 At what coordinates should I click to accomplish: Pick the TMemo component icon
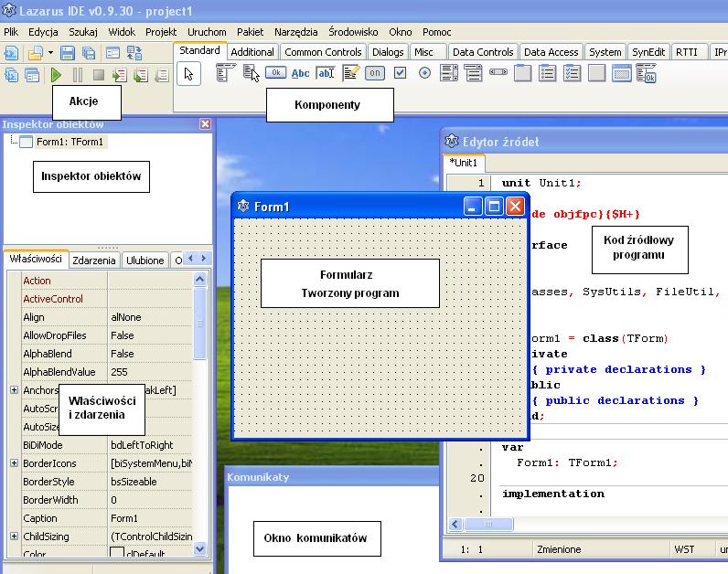(350, 73)
